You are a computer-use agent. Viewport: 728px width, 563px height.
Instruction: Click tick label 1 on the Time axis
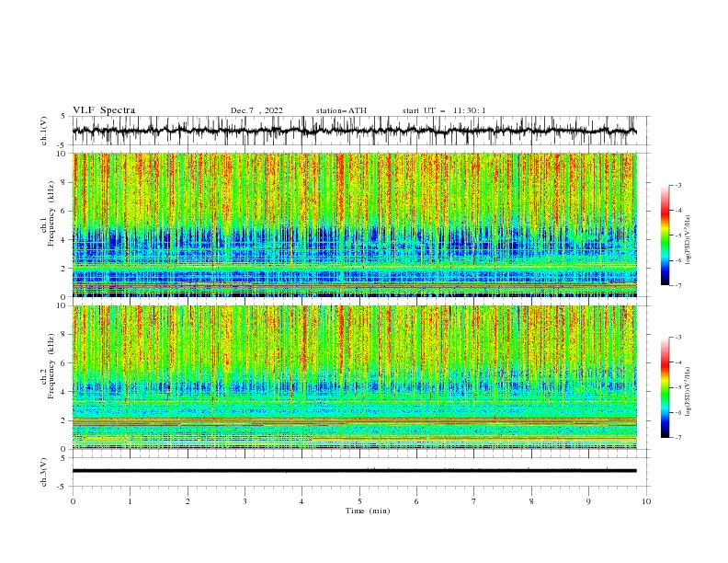(130, 501)
